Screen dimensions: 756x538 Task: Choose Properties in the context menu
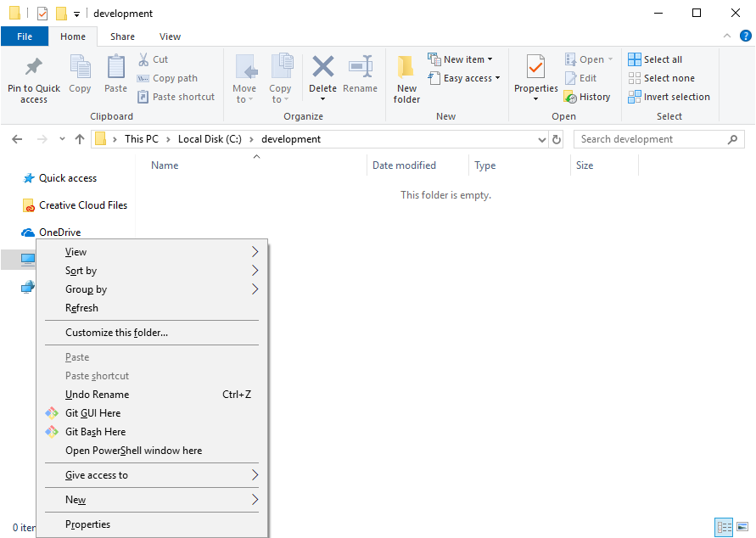152,524
